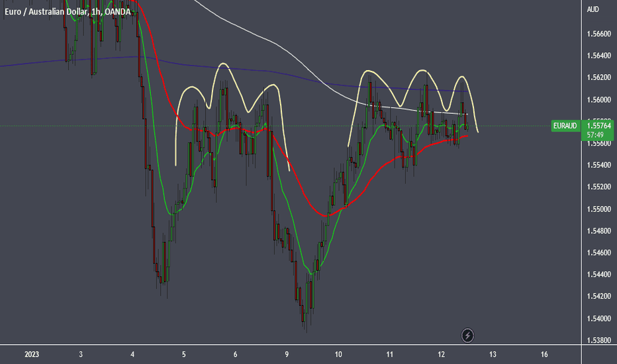Click the 1.55200 price axis label
The height and width of the screenshot is (364, 617).
pos(599,187)
